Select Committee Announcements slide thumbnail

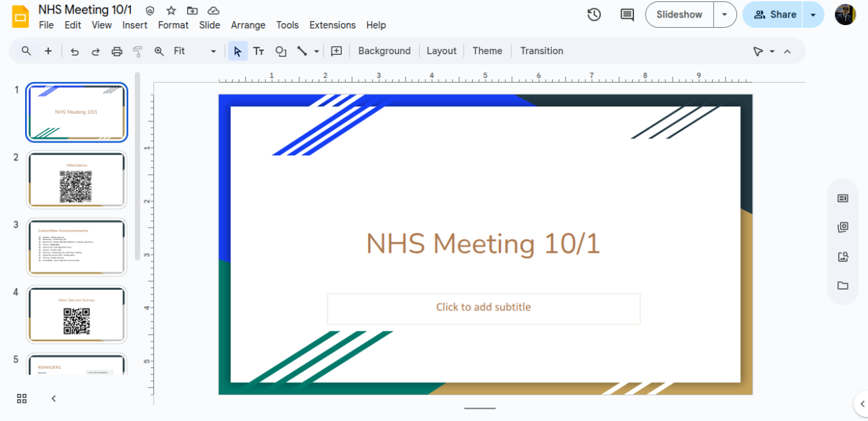click(77, 247)
